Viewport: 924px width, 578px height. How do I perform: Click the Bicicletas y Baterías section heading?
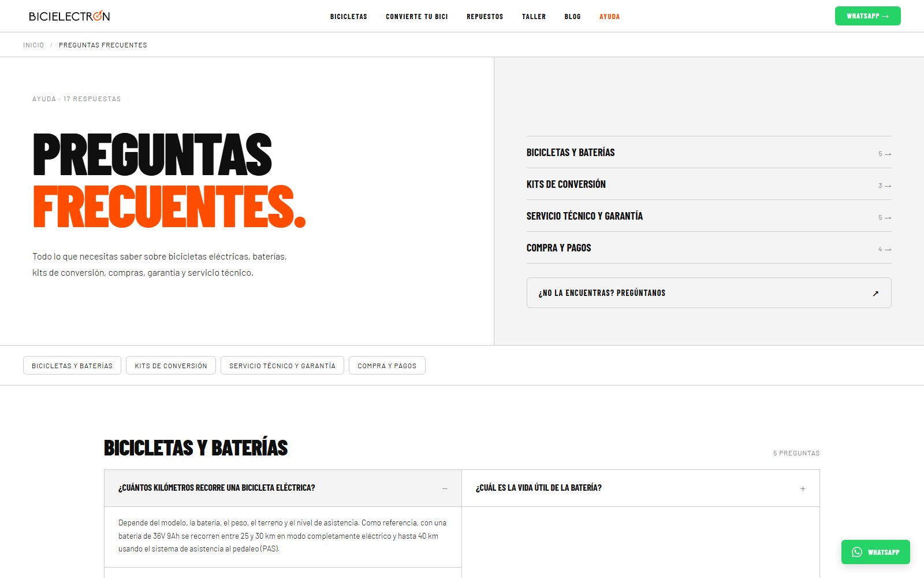pyautogui.click(x=196, y=448)
